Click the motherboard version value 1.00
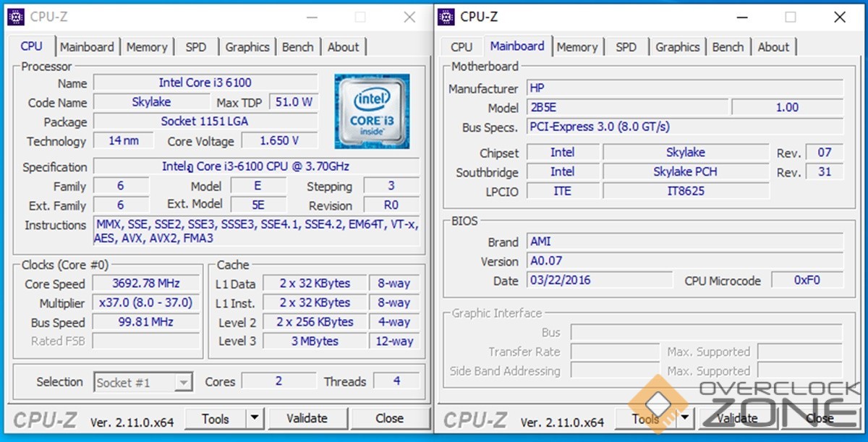 click(x=787, y=108)
